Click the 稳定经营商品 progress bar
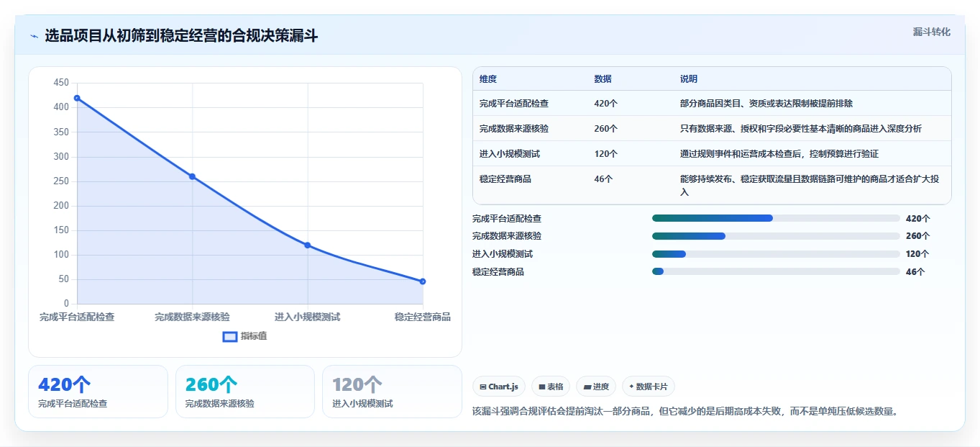 pyautogui.click(x=776, y=271)
